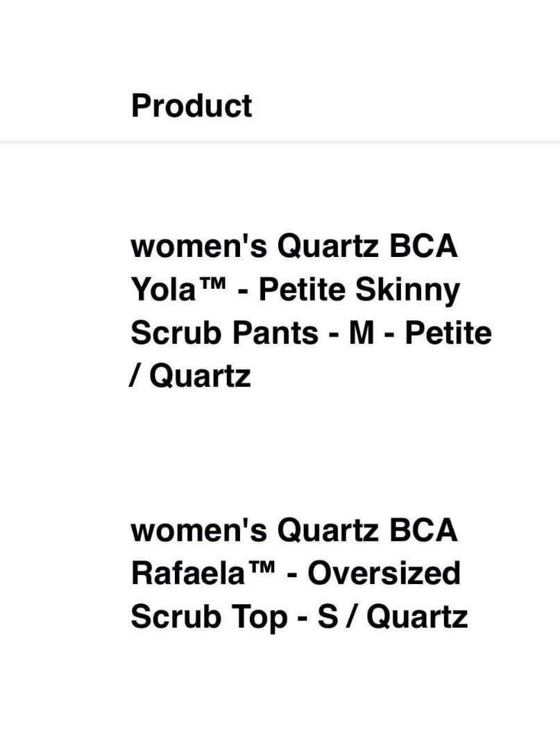Click "Scrub Pants" text in first product
Viewport: 560px width, 750px height.
click(x=223, y=333)
